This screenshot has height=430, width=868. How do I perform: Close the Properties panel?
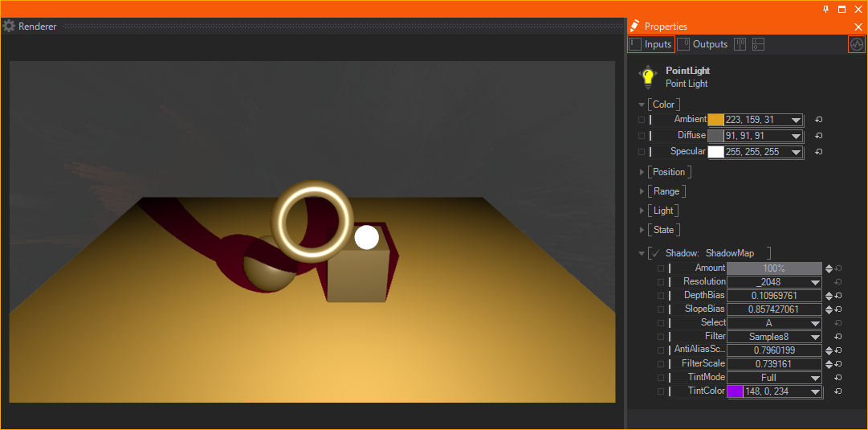coord(858,27)
